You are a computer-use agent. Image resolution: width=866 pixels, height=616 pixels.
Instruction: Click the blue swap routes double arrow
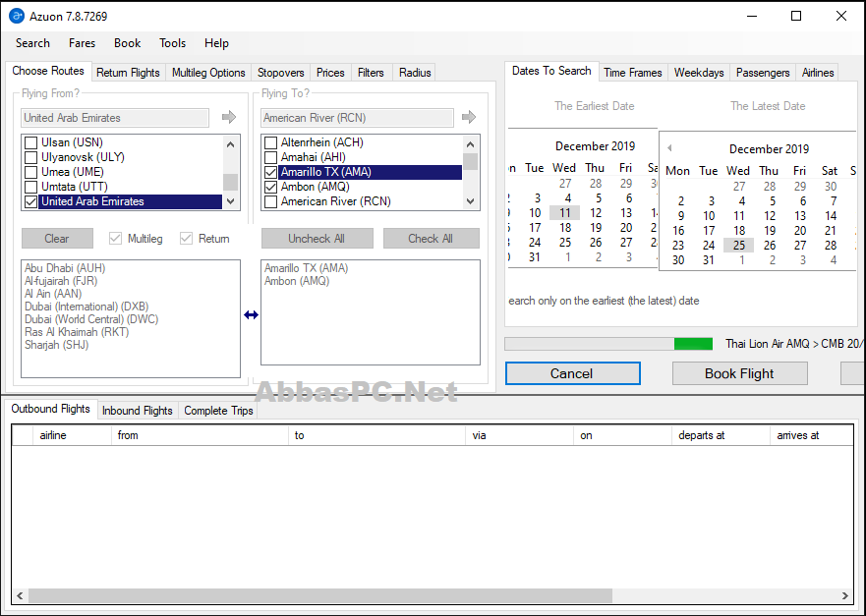point(252,314)
